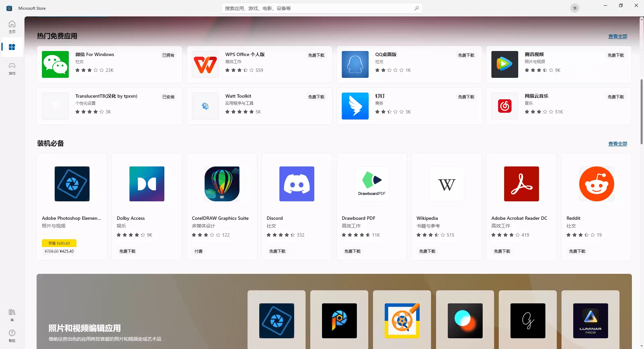644x349 pixels.
Task: Click the user profile avatar badge
Action: [575, 8]
